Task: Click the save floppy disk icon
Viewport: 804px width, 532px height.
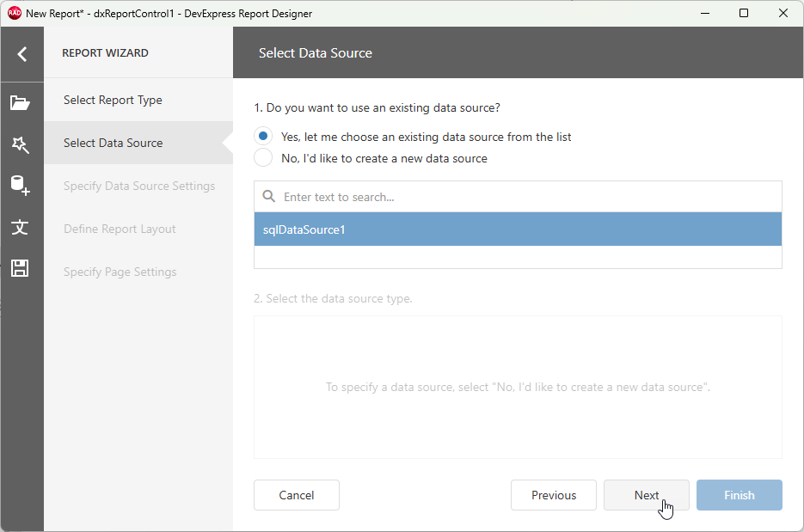Action: (x=20, y=268)
